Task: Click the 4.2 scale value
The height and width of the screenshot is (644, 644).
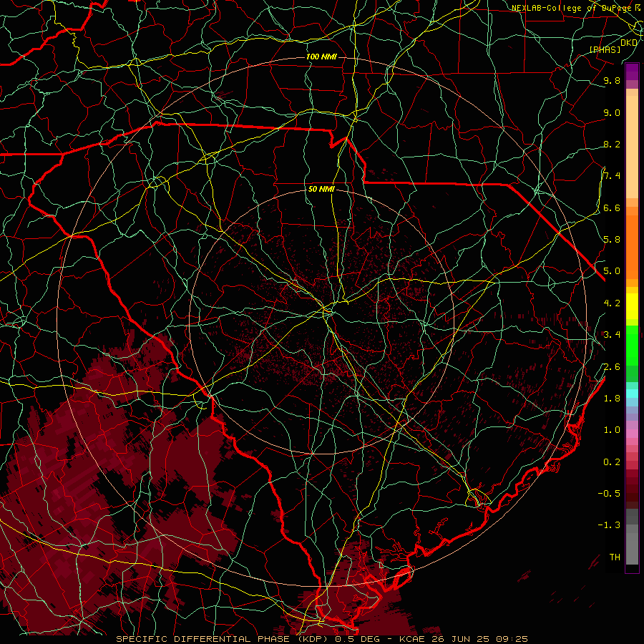Action: click(x=612, y=303)
